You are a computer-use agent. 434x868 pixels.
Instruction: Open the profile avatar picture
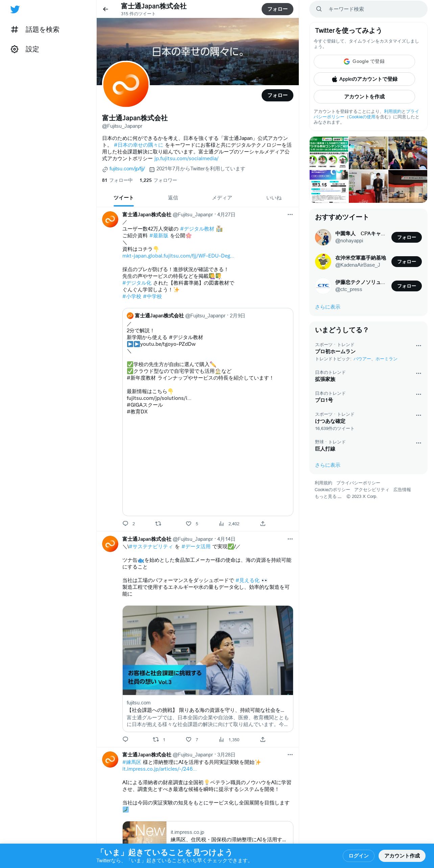(126, 84)
